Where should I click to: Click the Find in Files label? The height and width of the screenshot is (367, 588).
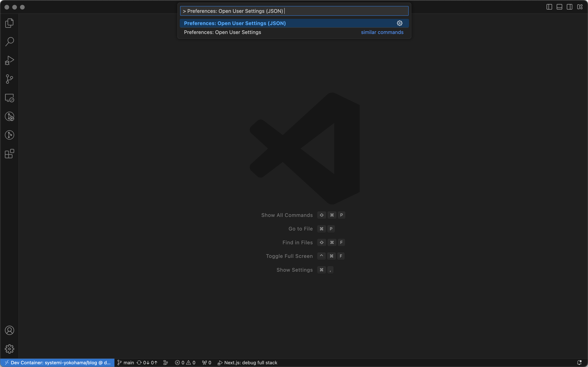click(297, 243)
